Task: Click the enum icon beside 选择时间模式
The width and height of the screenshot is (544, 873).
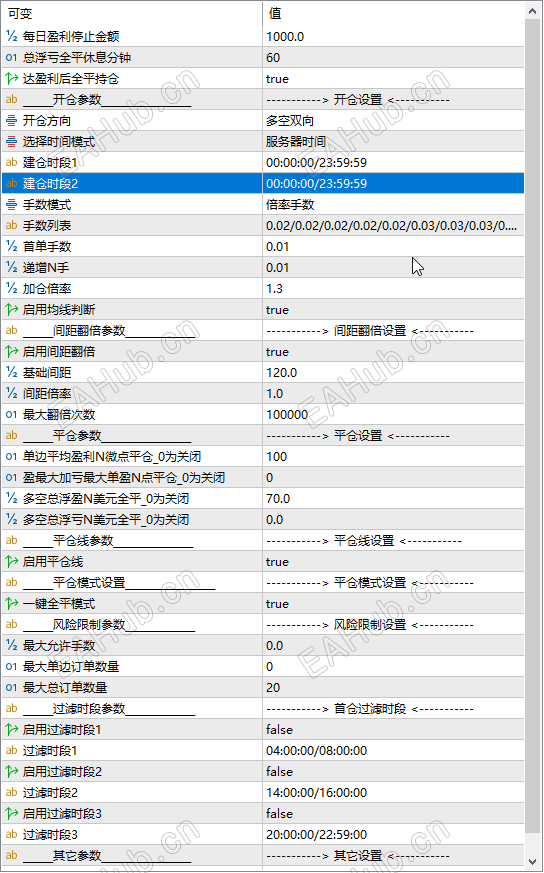Action: click(x=11, y=141)
